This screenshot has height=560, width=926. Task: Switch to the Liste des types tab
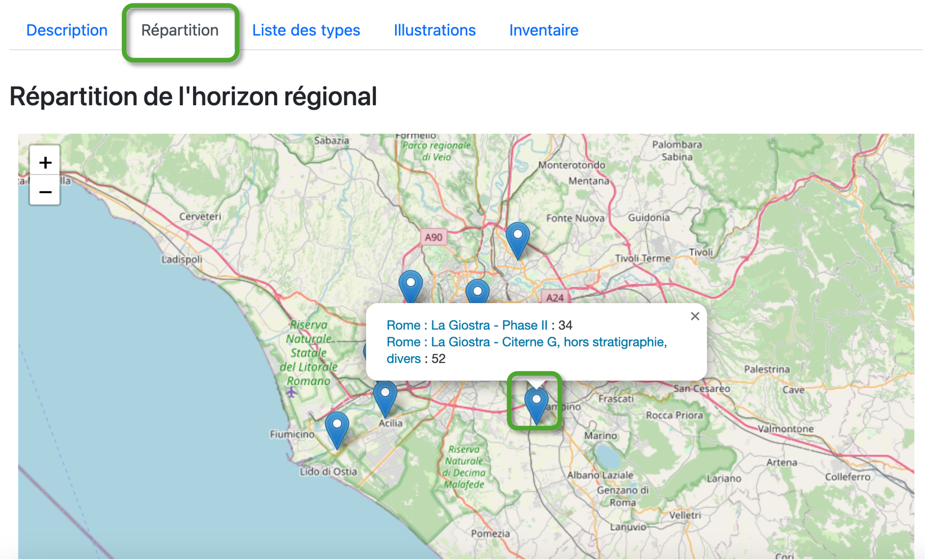306,30
